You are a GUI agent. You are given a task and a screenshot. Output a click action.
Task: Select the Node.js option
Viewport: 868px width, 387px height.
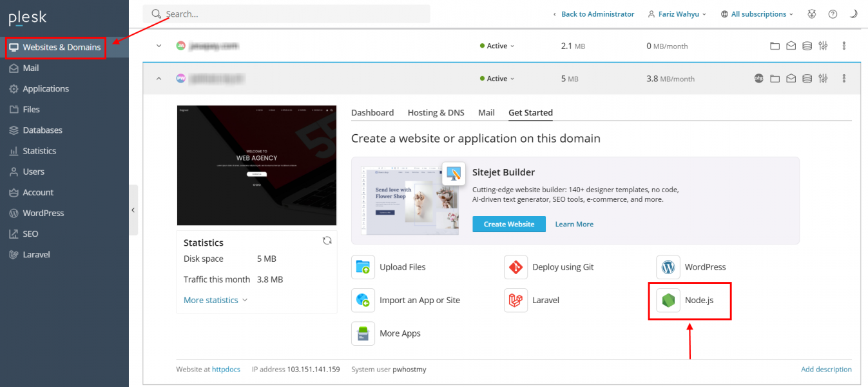tap(686, 301)
